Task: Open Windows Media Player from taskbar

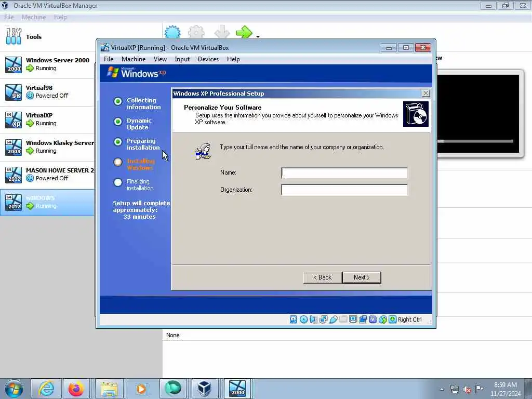Action: coord(141,389)
